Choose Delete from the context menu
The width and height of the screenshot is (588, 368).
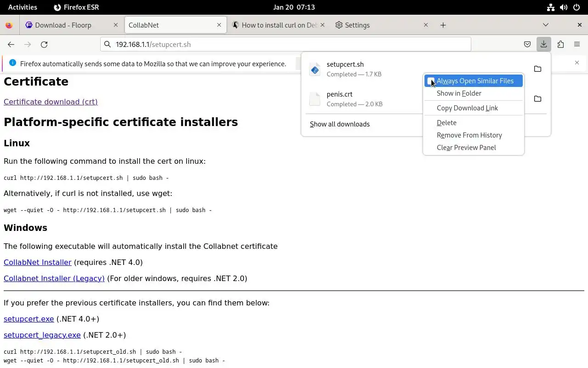coord(473,123)
